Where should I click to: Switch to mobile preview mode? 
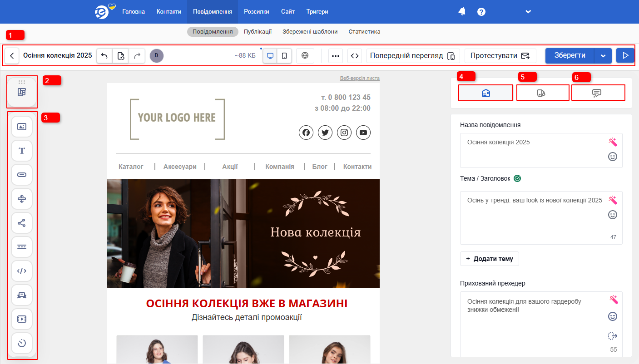tap(284, 56)
